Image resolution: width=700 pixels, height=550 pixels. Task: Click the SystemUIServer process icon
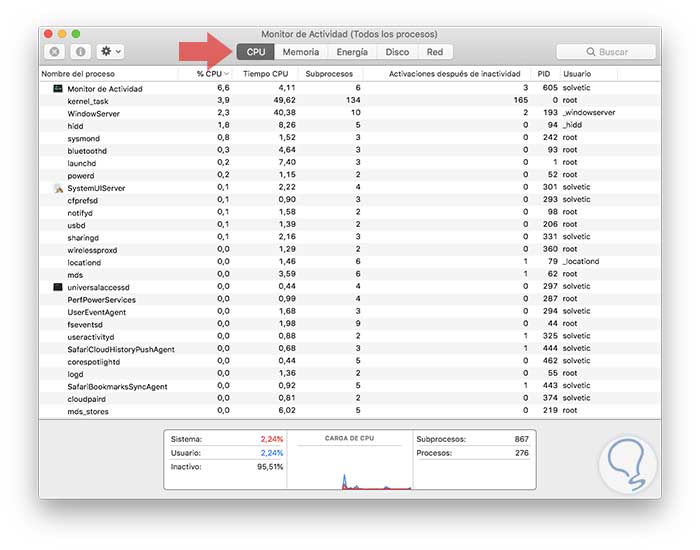click(58, 188)
